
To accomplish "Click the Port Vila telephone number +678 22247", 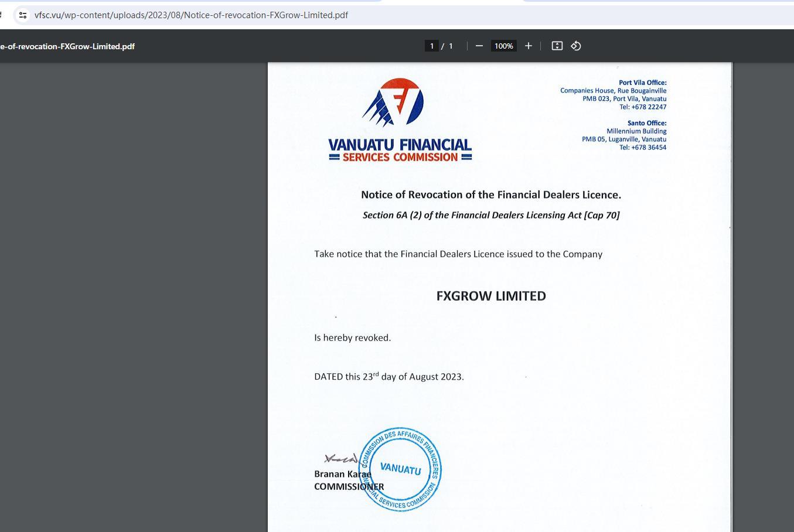I will 642,107.
